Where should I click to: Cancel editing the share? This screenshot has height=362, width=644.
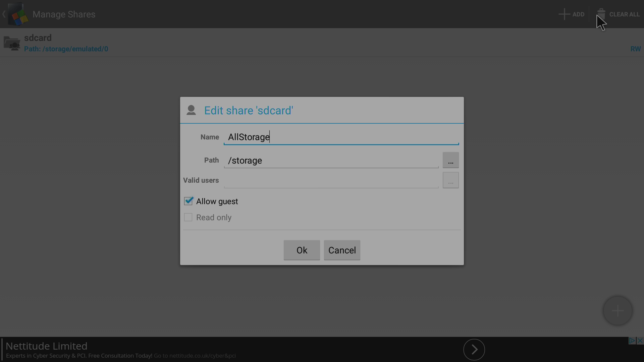(342, 250)
